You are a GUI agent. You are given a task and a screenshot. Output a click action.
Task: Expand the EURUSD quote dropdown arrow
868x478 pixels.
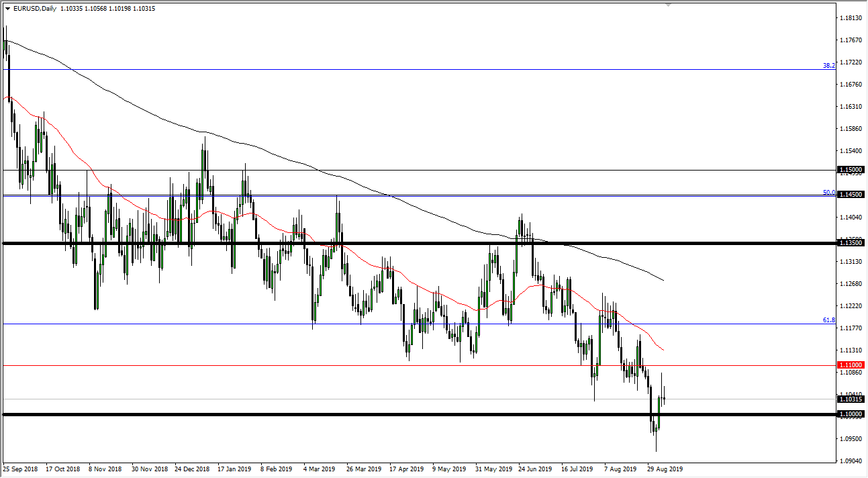pos(8,9)
